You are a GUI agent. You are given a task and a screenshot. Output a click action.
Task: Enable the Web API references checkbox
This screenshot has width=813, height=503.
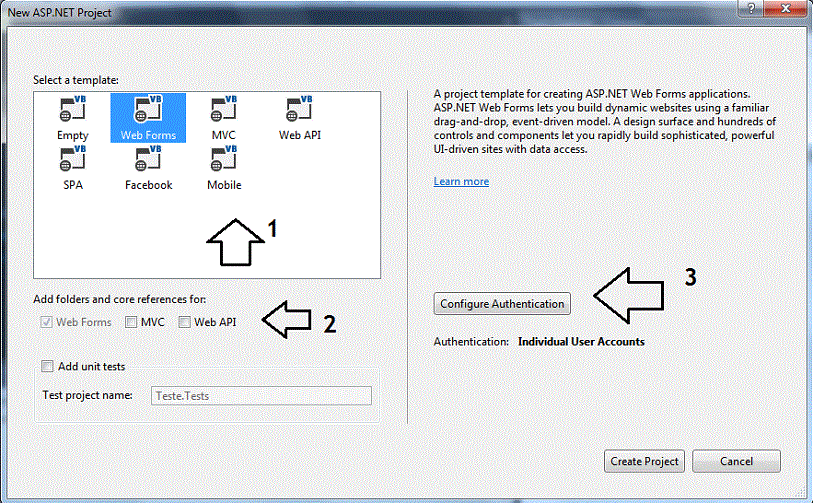pos(184,322)
